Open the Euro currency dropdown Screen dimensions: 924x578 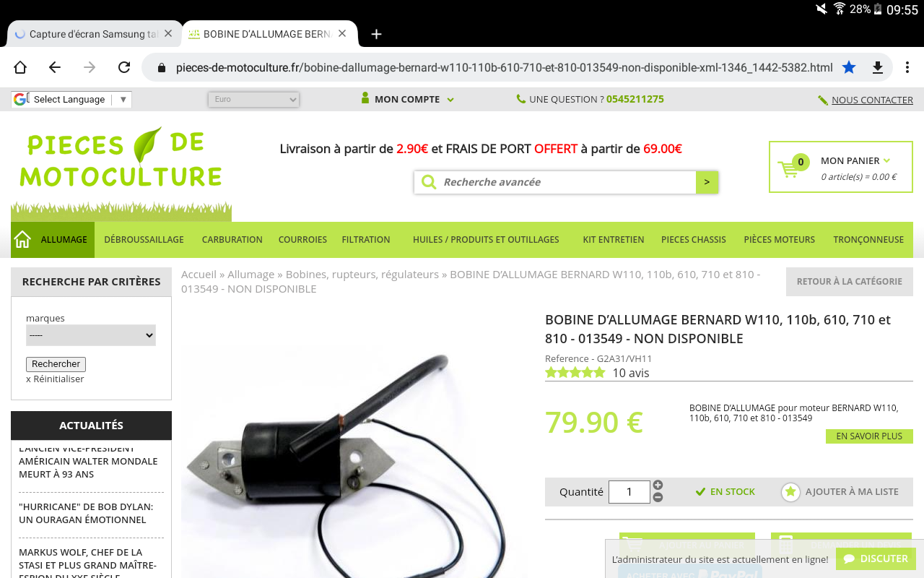pyautogui.click(x=253, y=99)
